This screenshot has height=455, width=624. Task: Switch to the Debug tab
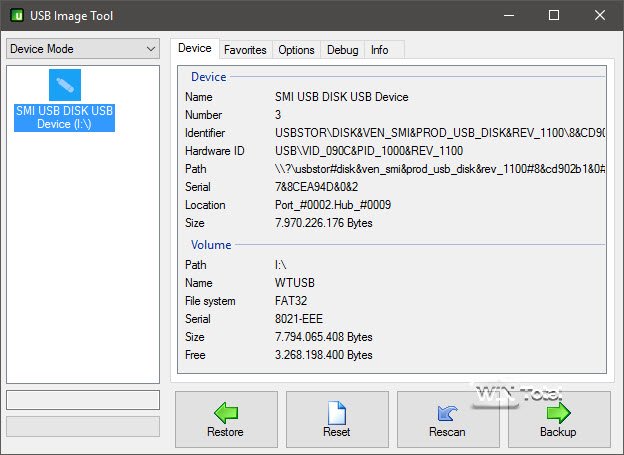click(342, 50)
